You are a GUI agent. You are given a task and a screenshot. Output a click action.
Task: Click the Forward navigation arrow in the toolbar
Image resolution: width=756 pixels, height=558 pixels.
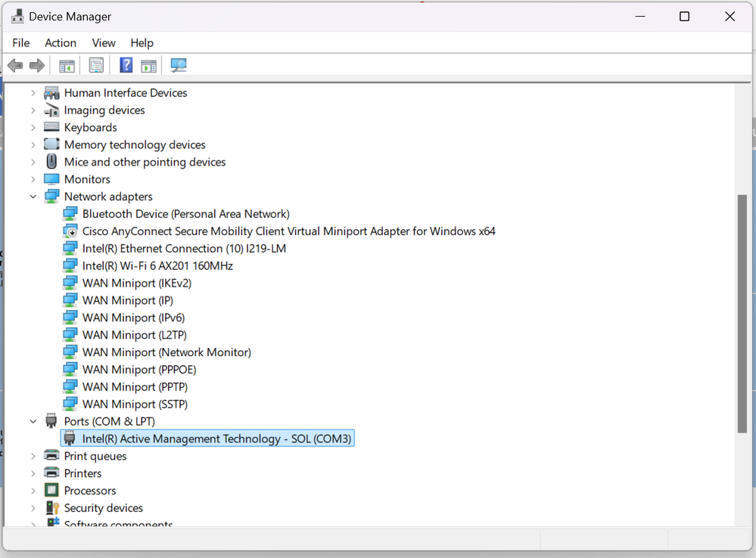coord(36,65)
